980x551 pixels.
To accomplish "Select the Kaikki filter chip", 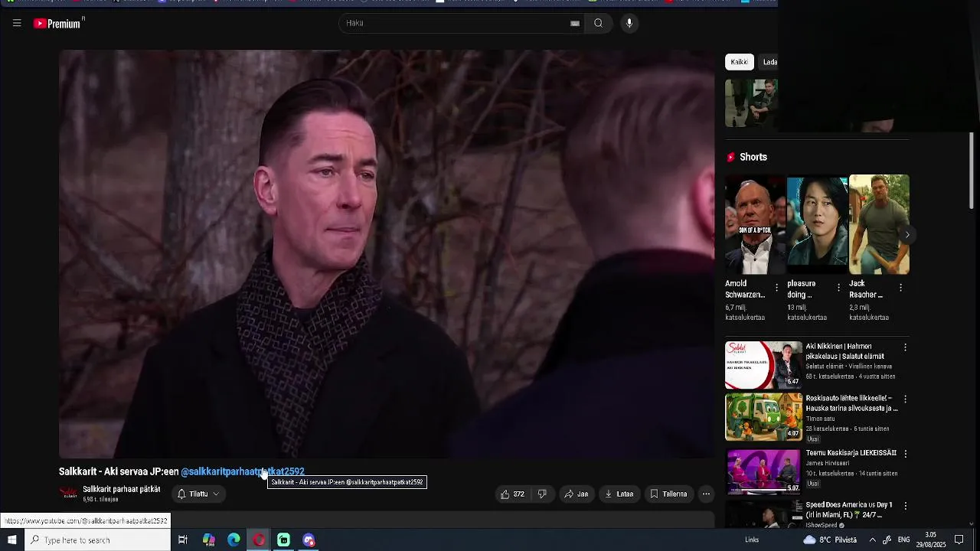I will 739,62.
